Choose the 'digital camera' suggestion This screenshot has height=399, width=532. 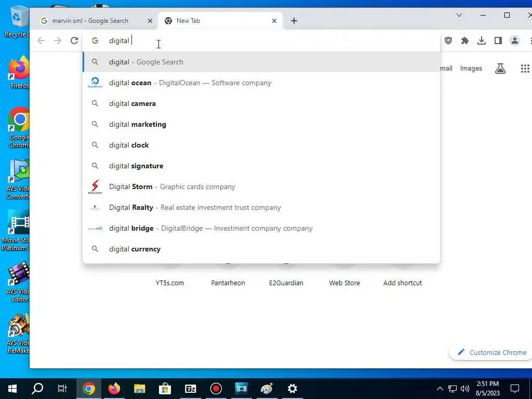pos(261,103)
